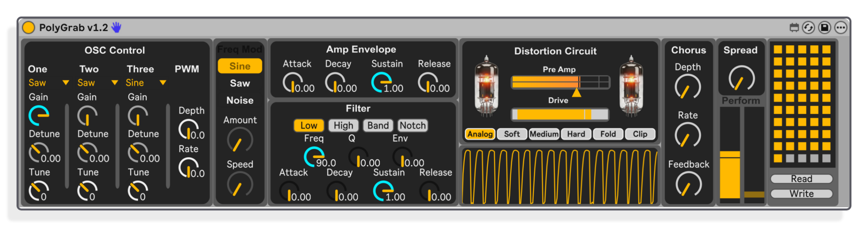Choose Clip distortion mode
868x227 pixels.
[640, 134]
